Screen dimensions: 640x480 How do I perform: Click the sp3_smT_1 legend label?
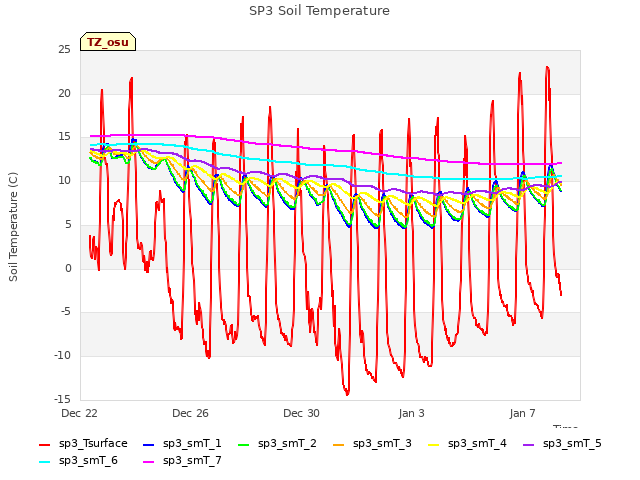(192, 444)
